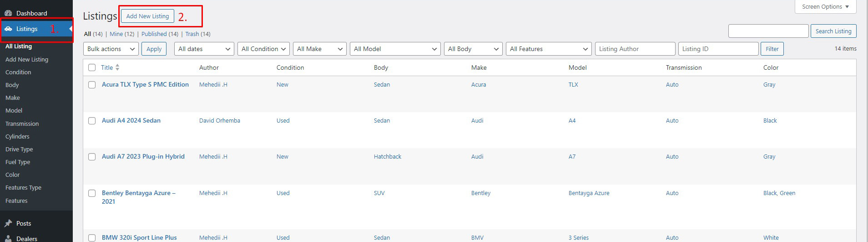The height and width of the screenshot is (242, 868).
Task: Open the Transmission submenu item
Action: click(22, 124)
